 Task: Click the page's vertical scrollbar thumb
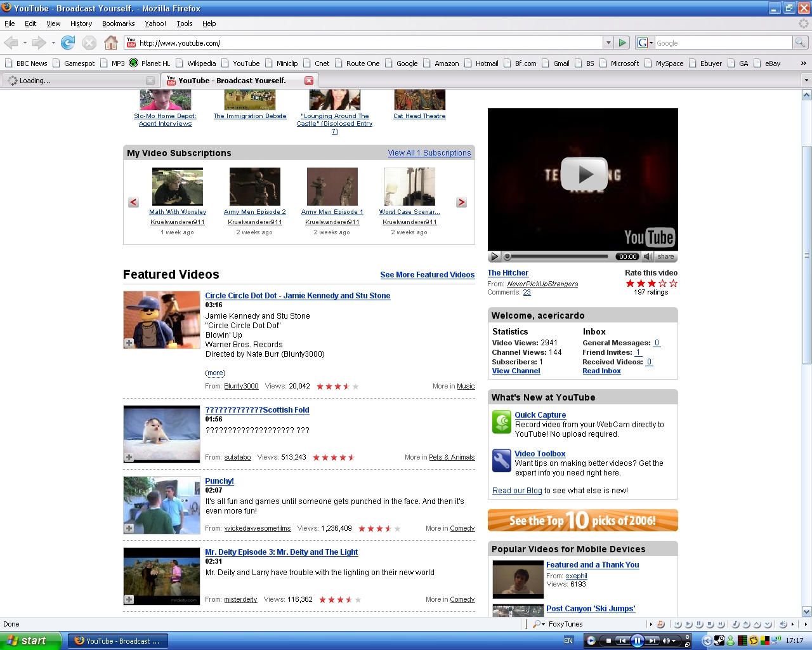(x=806, y=255)
